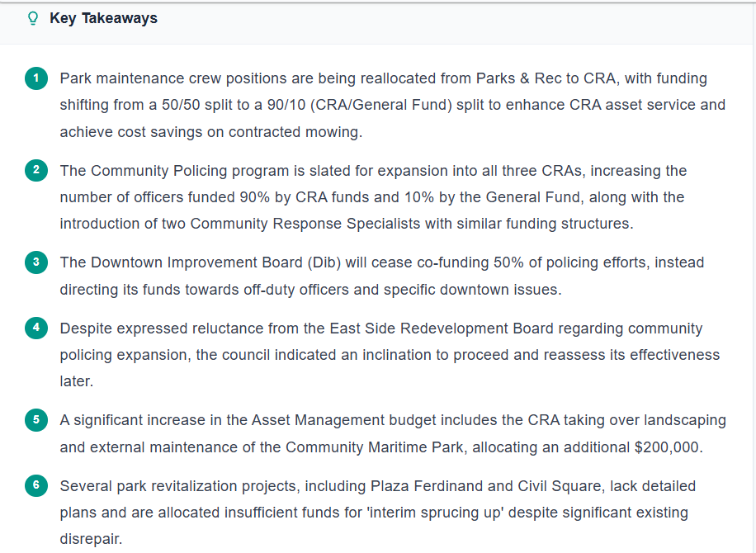Click the numbered badge 3 icon
Image resolution: width=756 pixels, height=553 pixels.
click(36, 262)
